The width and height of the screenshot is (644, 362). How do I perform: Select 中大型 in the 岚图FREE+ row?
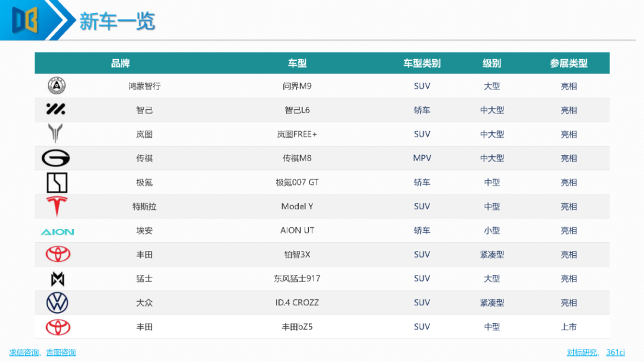[491, 134]
